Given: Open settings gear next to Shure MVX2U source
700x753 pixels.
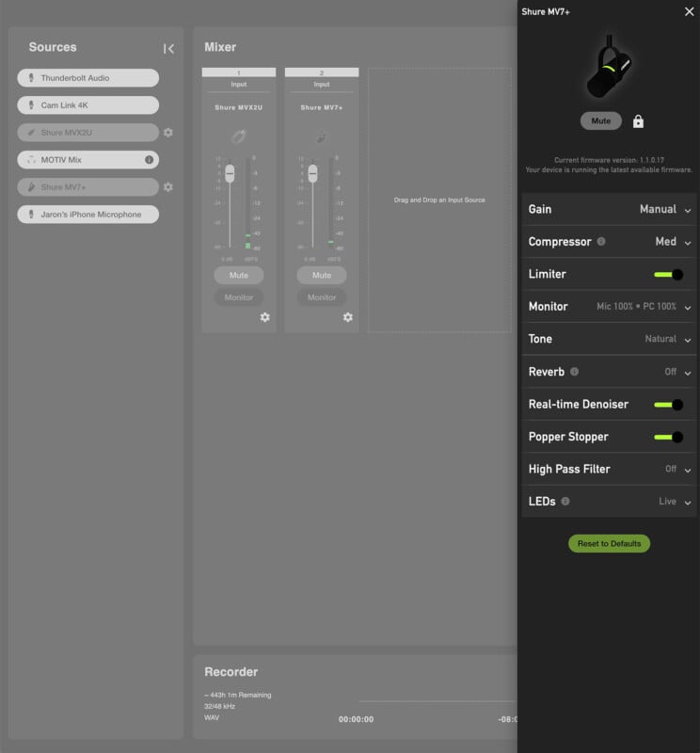Looking at the screenshot, I should 167,133.
